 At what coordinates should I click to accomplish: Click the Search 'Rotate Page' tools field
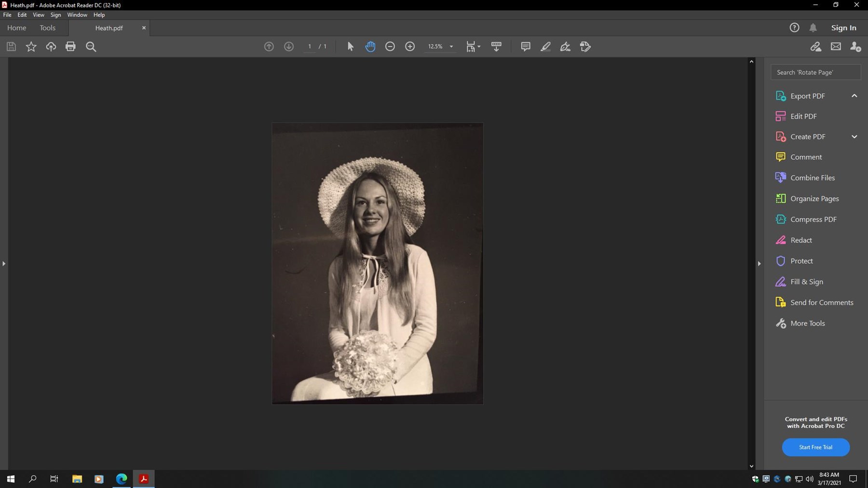point(815,72)
